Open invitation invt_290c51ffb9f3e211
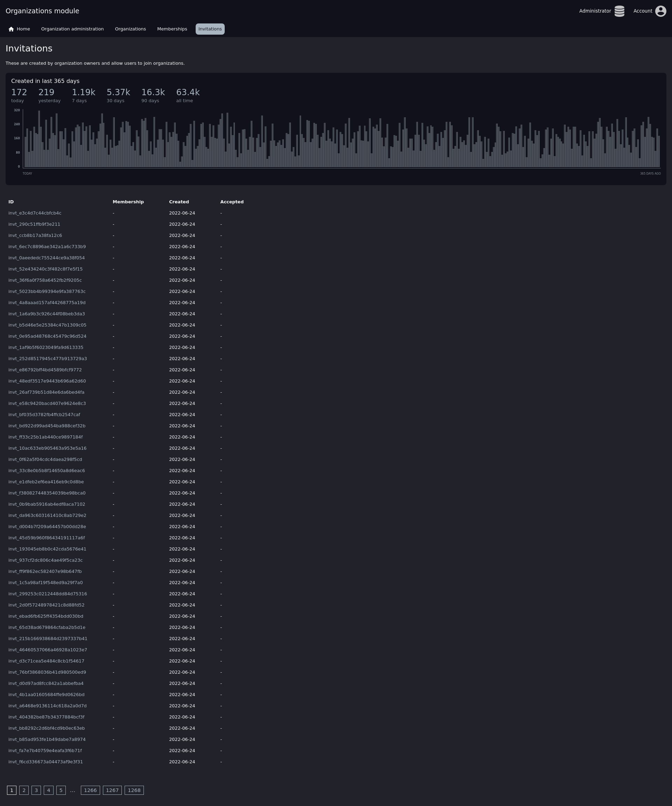672x806 pixels. point(34,224)
